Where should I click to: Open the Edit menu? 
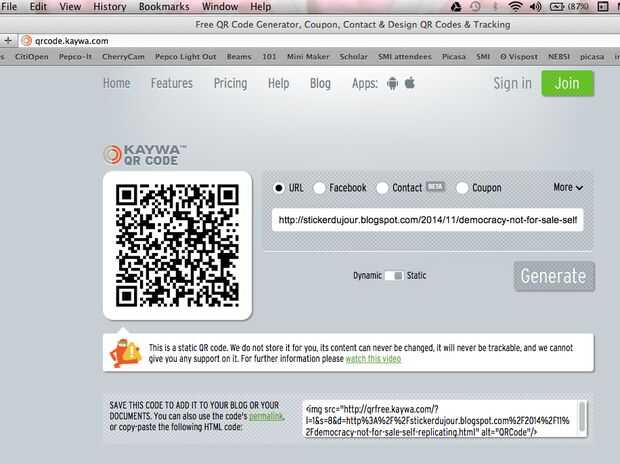click(x=38, y=7)
